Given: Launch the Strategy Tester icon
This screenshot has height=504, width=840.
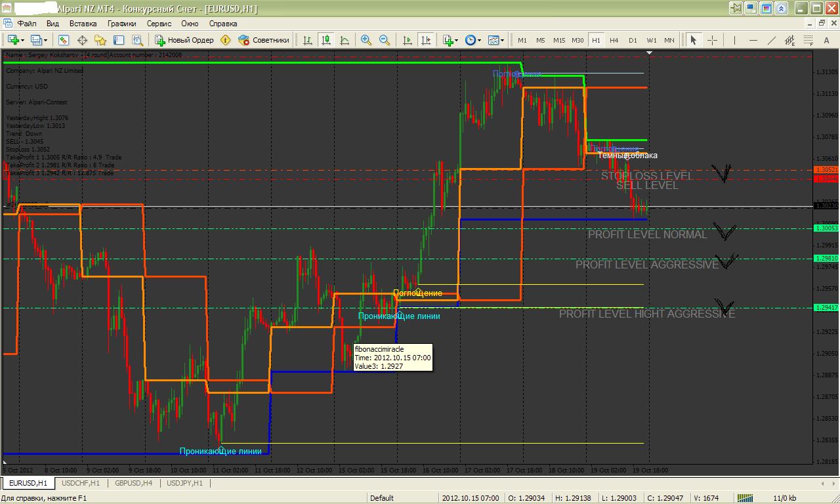Looking at the screenshot, I should 137,40.
